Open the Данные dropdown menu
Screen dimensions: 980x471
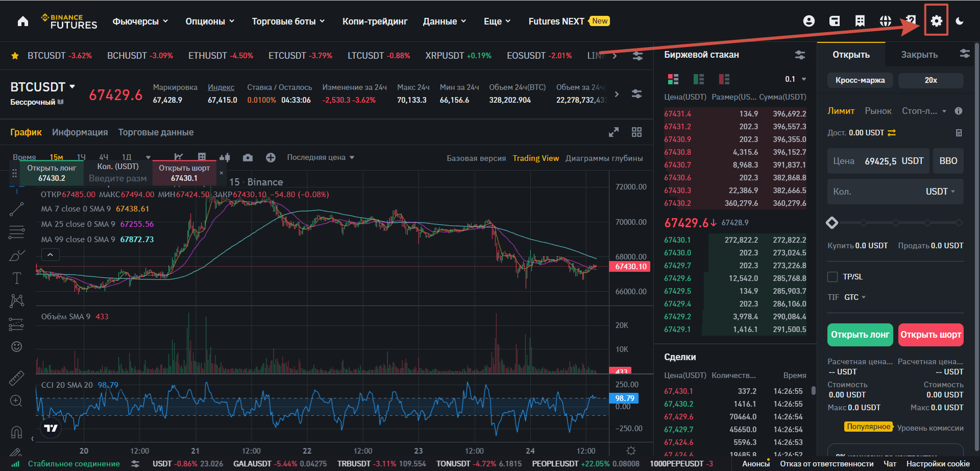(445, 21)
